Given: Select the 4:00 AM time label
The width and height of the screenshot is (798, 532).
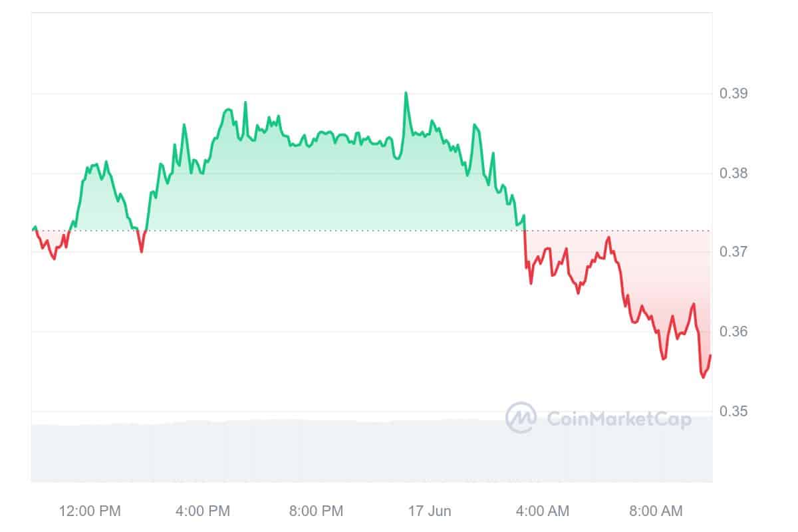Looking at the screenshot, I should pos(544,511).
